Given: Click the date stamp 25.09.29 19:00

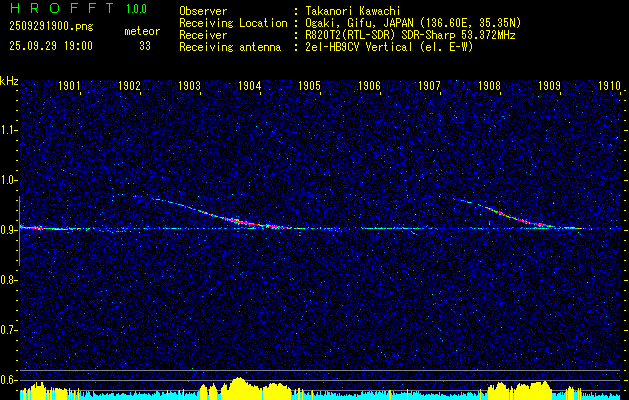Looking at the screenshot, I should [51, 46].
